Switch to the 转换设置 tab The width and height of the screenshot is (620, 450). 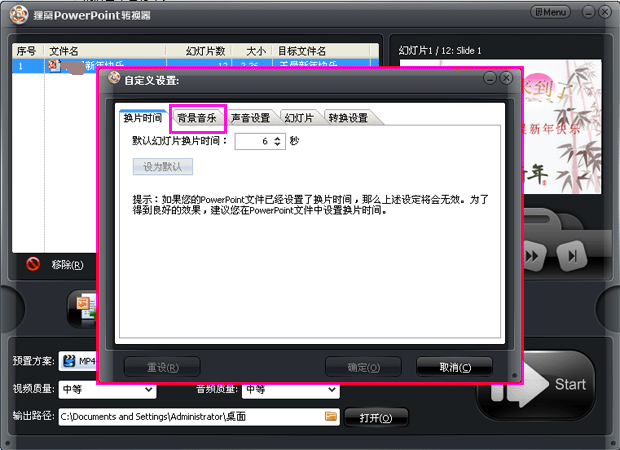pyautogui.click(x=348, y=118)
